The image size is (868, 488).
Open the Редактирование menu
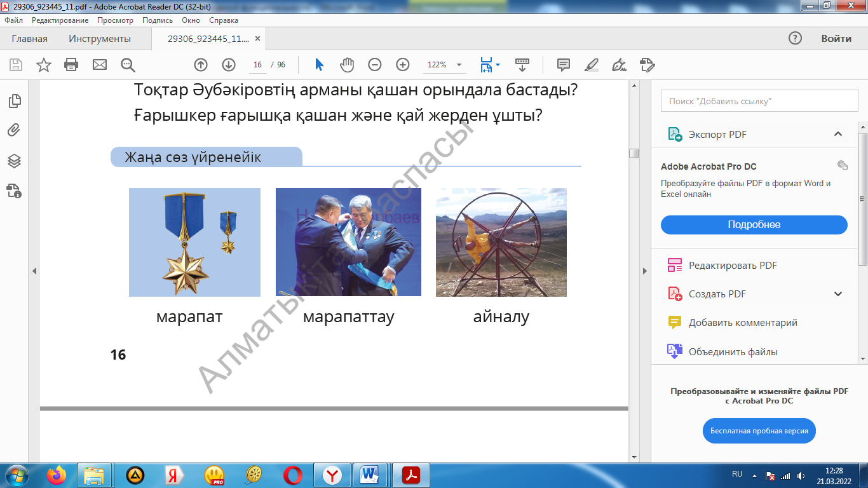point(60,20)
